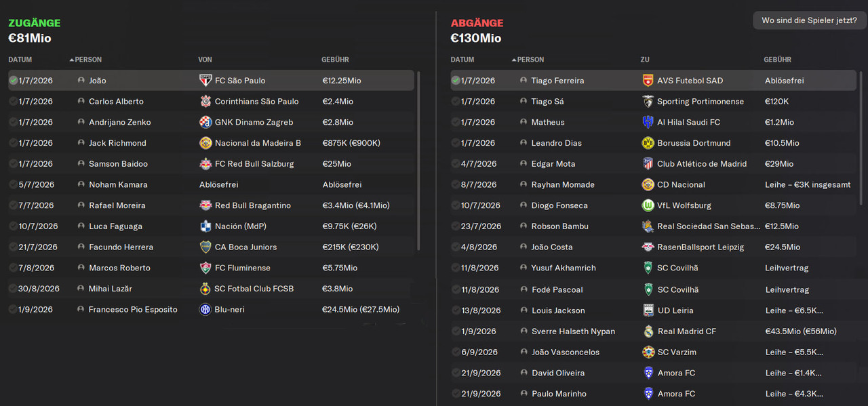
Task: Click the Blu-neri club badge
Action: tap(205, 310)
